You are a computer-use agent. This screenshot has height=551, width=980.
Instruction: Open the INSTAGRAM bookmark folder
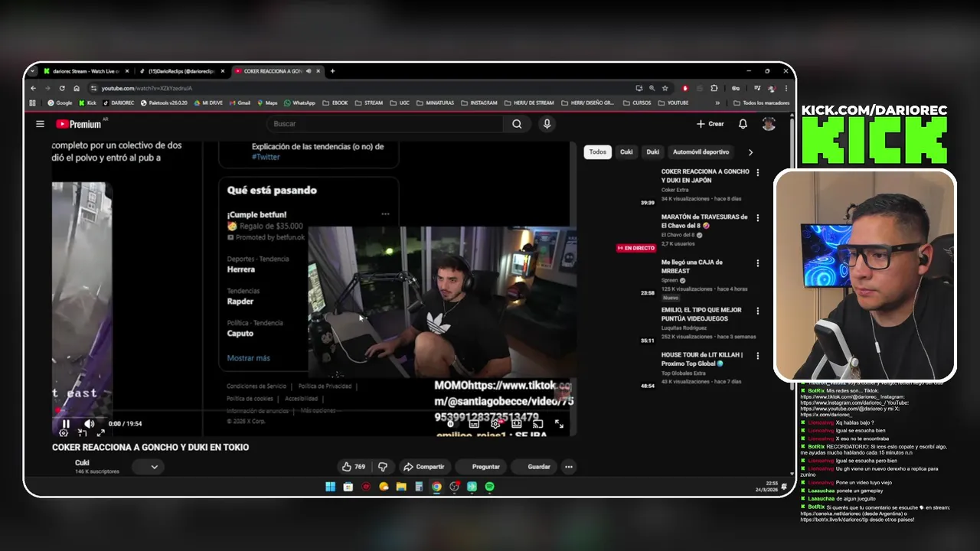(479, 103)
